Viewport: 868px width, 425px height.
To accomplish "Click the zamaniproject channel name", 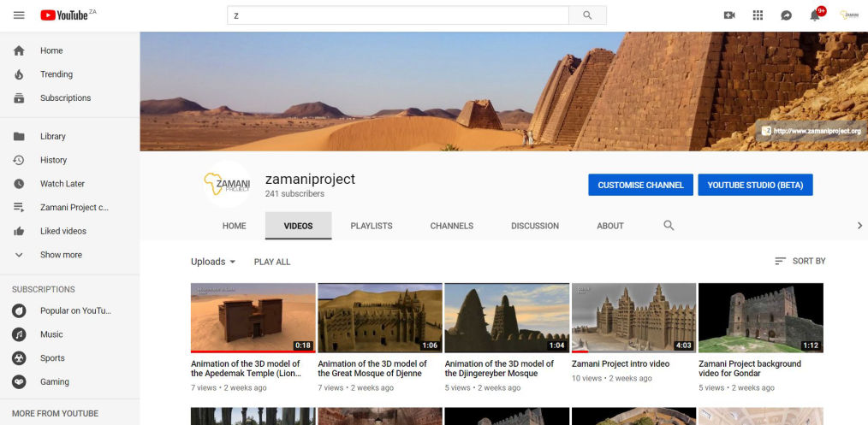I will 310,179.
